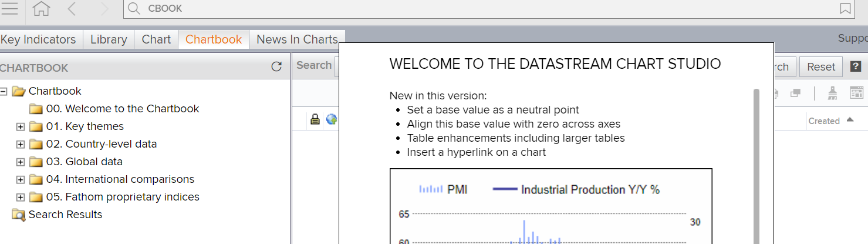Click the overlapping windows icon

pos(795,93)
